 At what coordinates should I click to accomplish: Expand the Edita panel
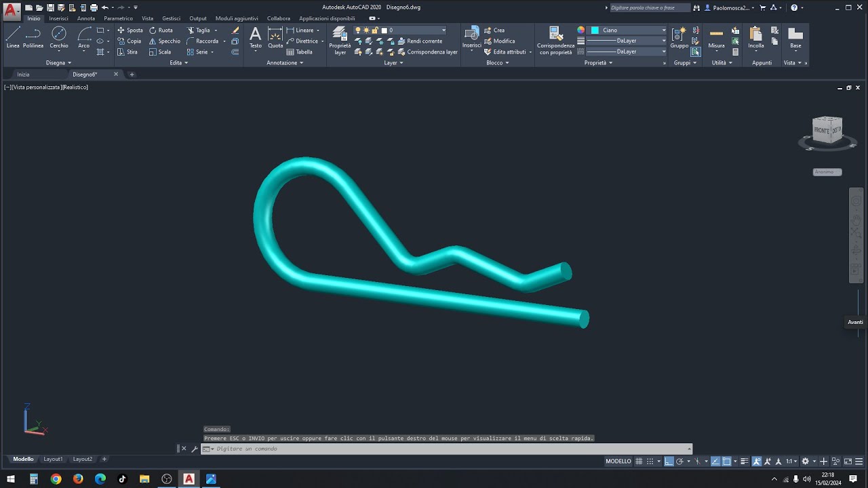pos(179,62)
